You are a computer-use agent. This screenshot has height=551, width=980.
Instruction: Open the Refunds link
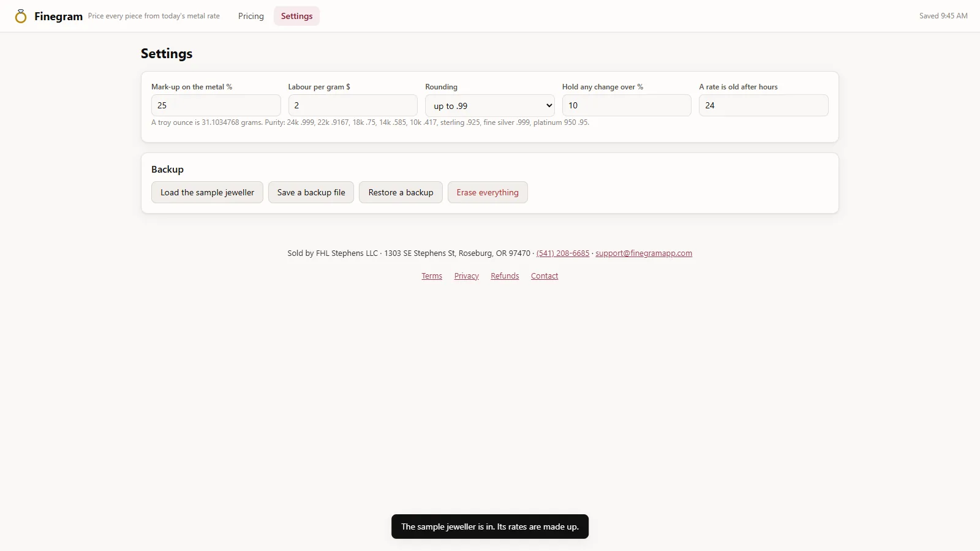[x=505, y=276]
